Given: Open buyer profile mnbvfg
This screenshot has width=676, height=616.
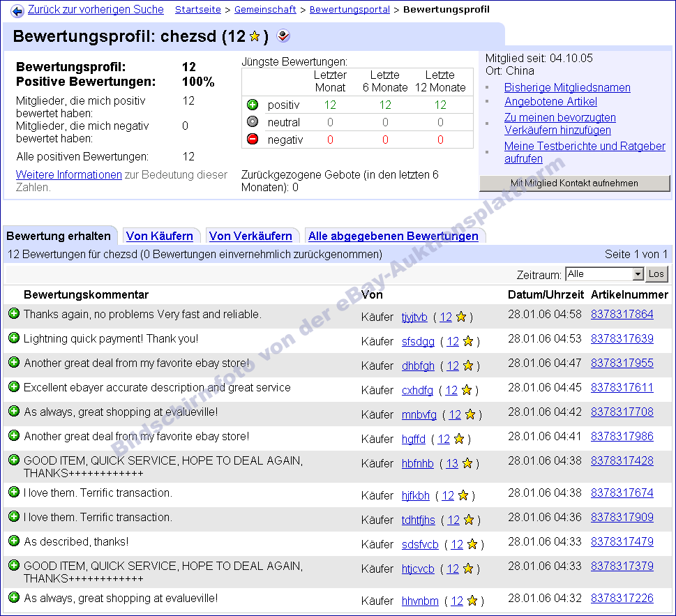Looking at the screenshot, I should point(419,414).
